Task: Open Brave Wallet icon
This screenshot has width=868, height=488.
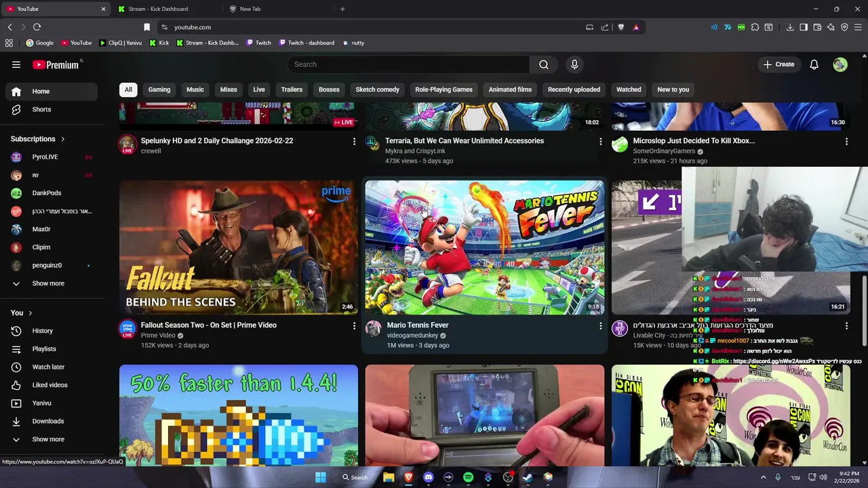Action: click(x=817, y=27)
